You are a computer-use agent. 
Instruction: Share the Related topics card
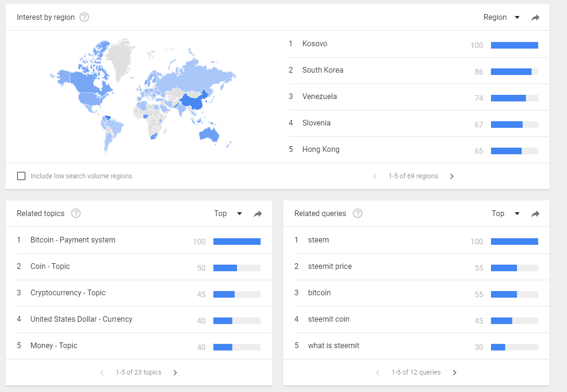click(x=258, y=214)
